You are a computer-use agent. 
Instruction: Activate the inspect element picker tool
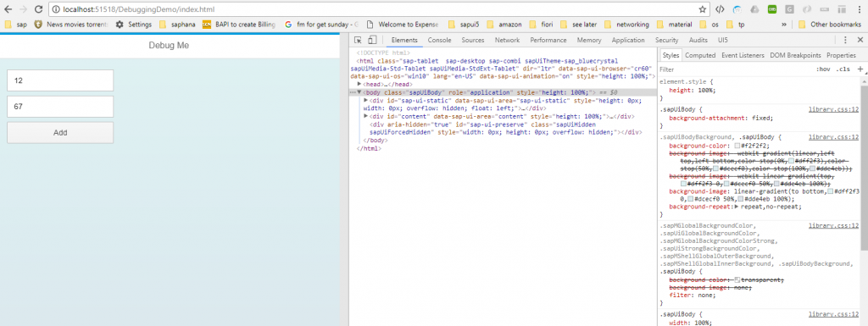[359, 40]
